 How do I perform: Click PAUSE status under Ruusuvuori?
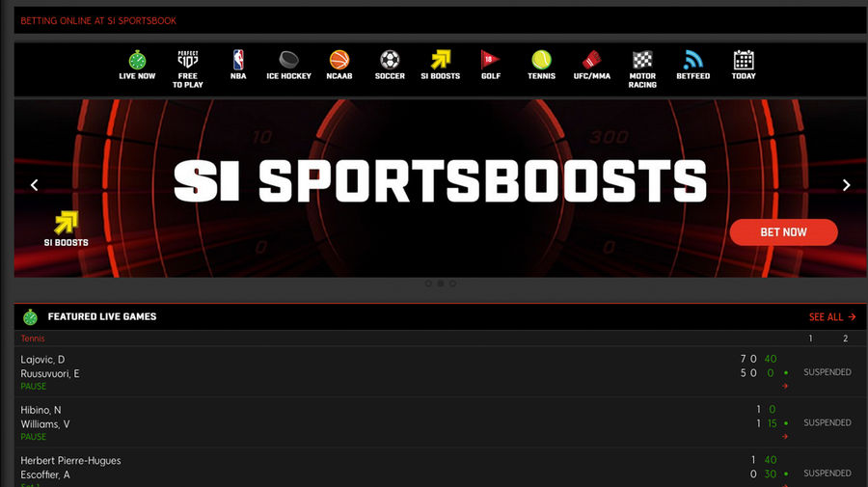point(33,387)
